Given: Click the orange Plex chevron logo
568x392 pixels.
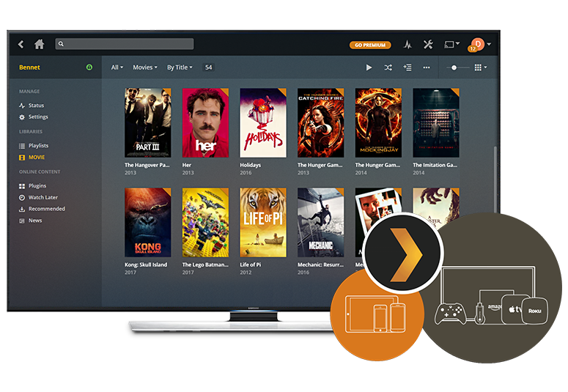Looking at the screenshot, I should click(x=405, y=254).
